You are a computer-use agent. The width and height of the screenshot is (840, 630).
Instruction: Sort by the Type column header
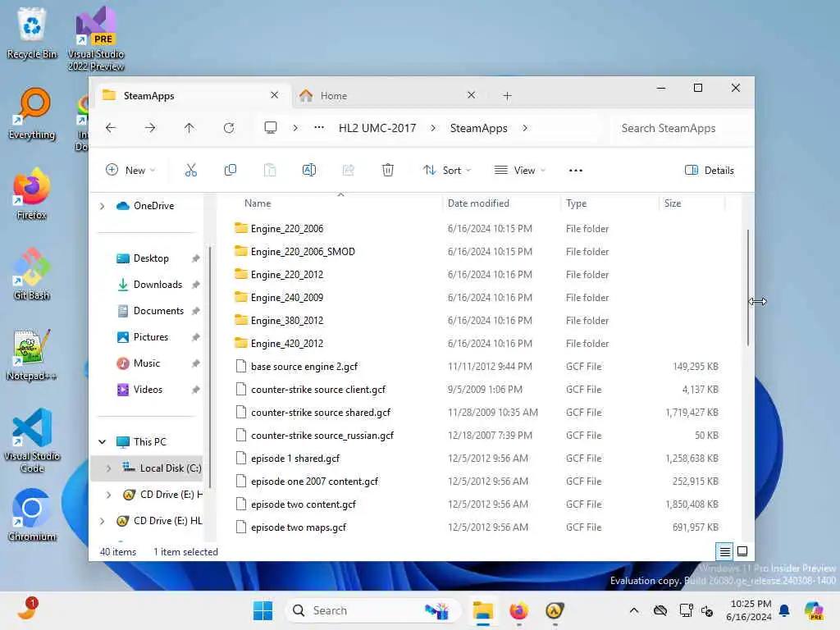577,203
